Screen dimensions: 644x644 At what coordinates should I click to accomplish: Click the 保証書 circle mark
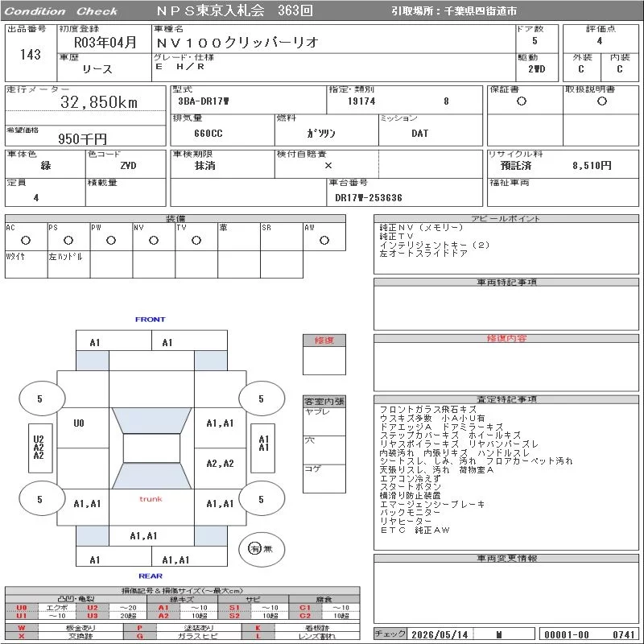point(522,101)
